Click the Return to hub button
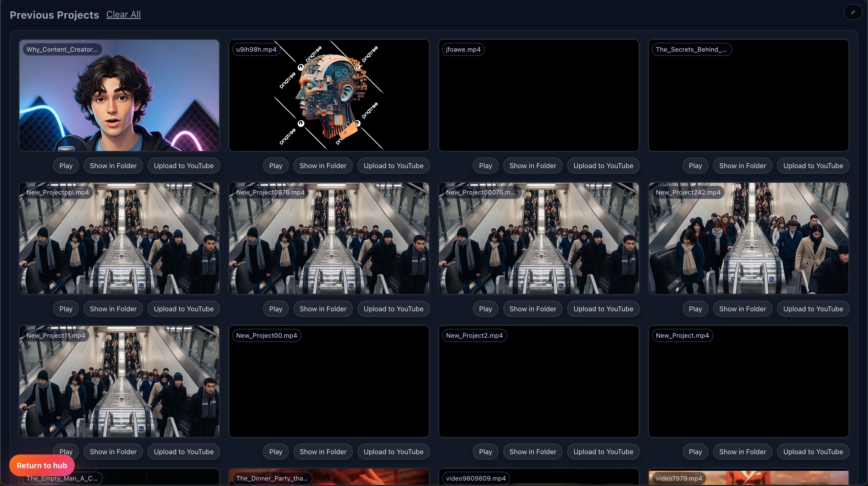The width and height of the screenshot is (868, 486). (x=41, y=465)
